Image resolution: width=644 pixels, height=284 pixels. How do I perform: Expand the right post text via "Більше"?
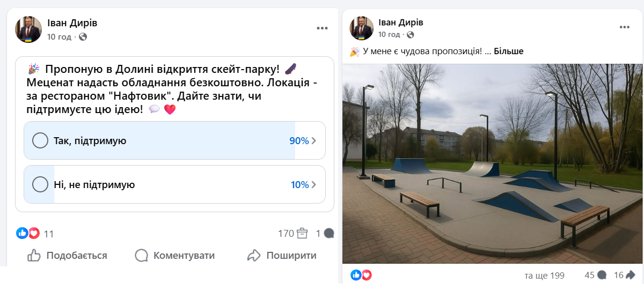[508, 51]
